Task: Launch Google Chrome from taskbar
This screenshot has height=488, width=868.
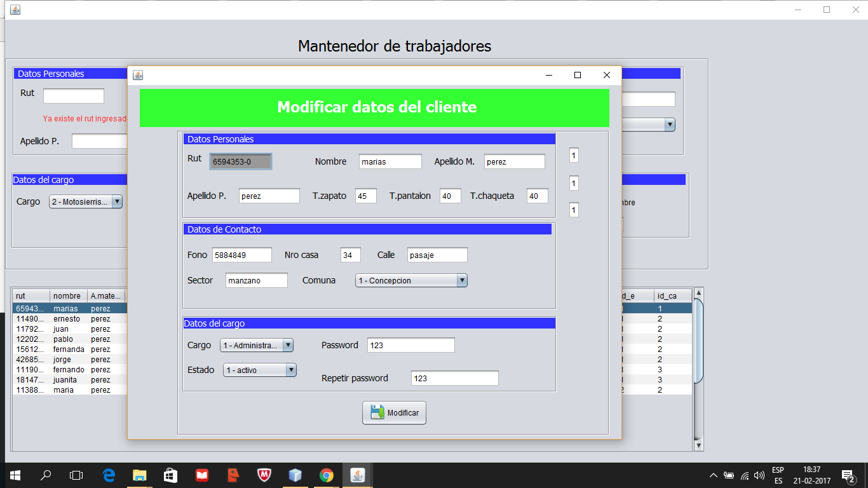Action: pos(327,475)
